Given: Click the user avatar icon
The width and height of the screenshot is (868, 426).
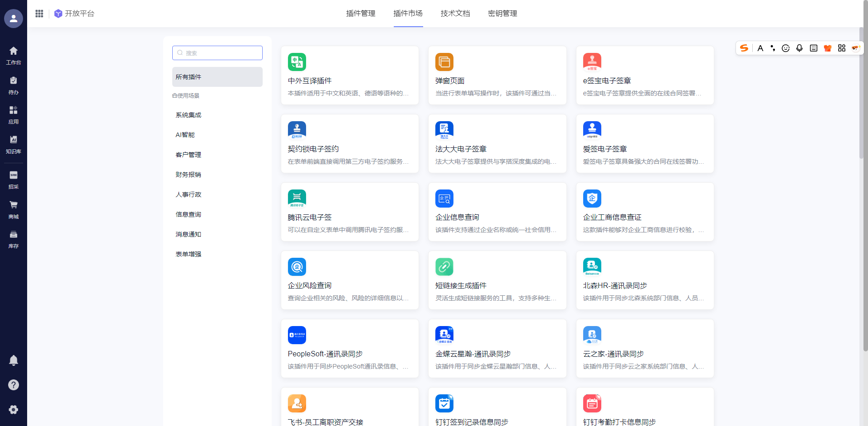Looking at the screenshot, I should point(14,19).
